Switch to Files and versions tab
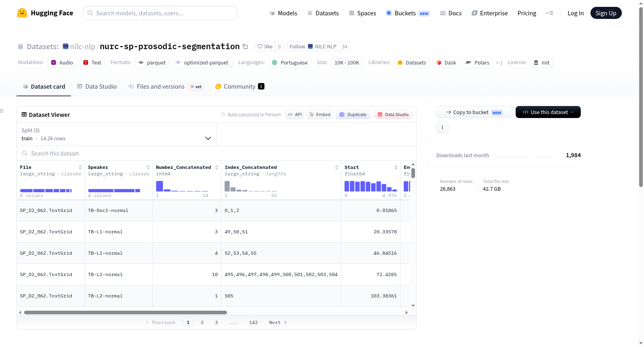 165,86
